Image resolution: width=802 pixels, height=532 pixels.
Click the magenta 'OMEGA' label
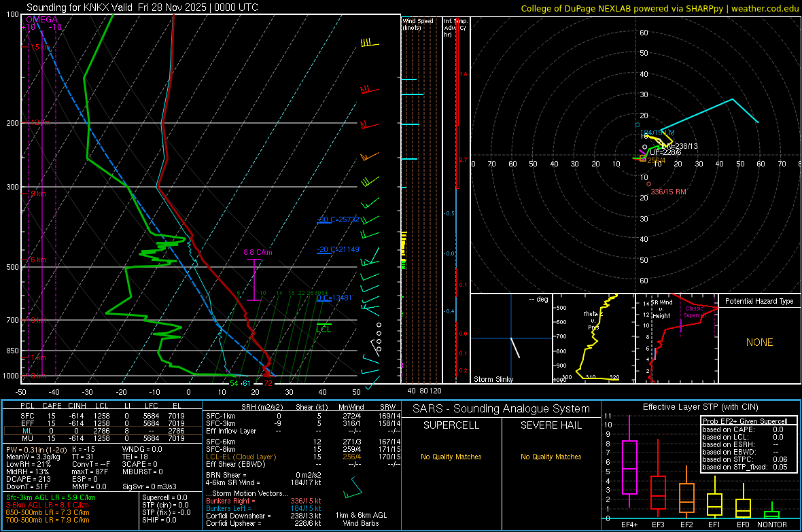[x=42, y=20]
